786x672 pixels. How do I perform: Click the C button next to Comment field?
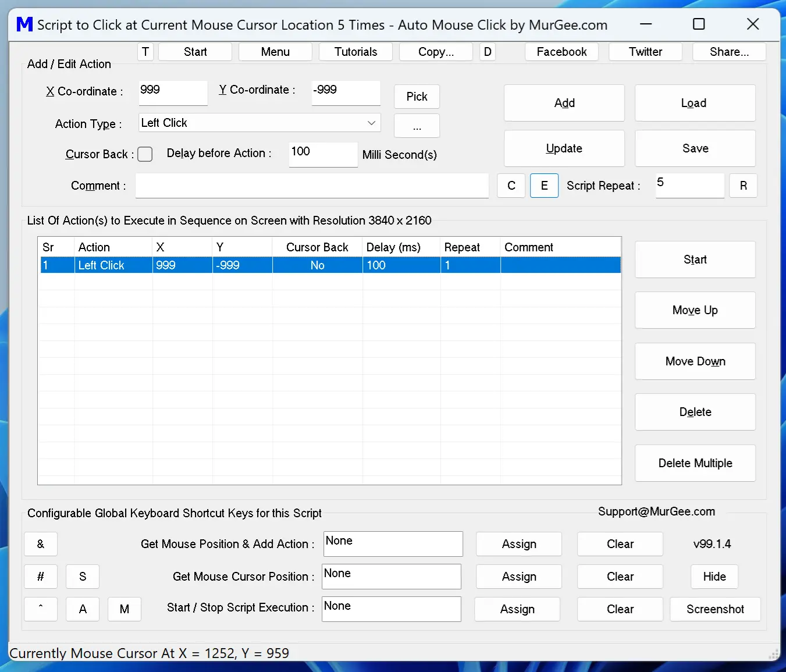[x=511, y=186]
